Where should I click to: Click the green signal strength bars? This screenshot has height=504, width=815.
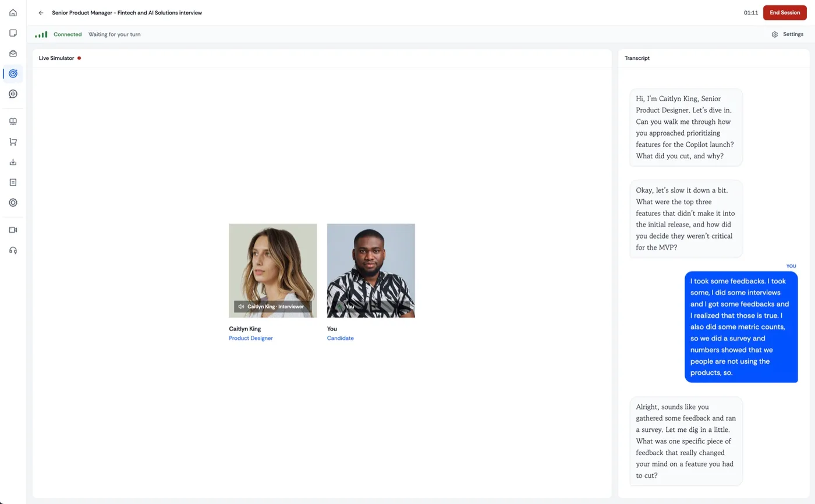pyautogui.click(x=41, y=34)
